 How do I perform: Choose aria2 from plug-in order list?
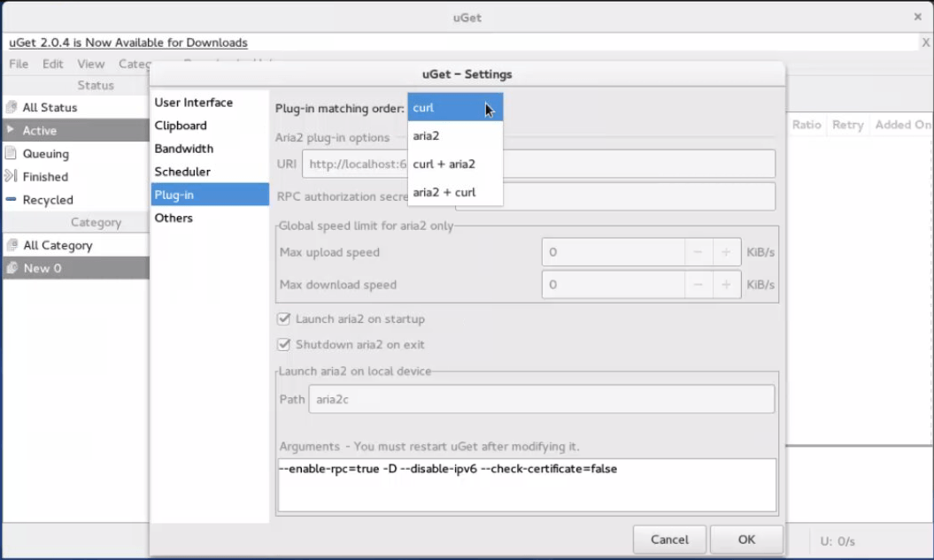tap(455, 135)
